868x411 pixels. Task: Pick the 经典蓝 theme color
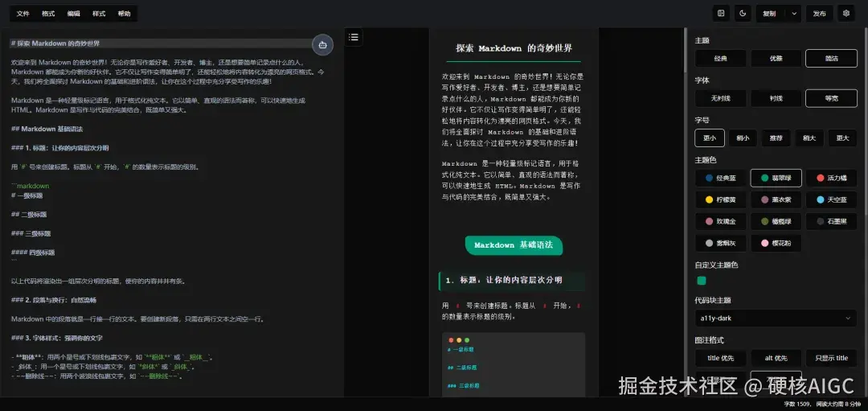tap(720, 178)
